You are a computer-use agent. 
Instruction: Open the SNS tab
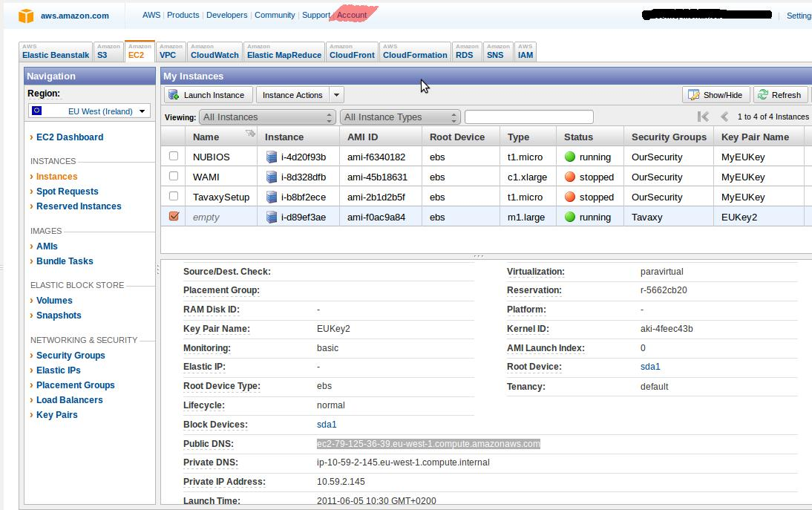(x=498, y=52)
